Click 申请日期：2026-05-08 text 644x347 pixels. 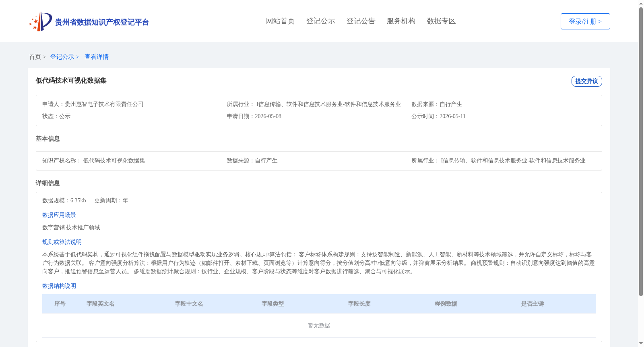pyautogui.click(x=254, y=116)
